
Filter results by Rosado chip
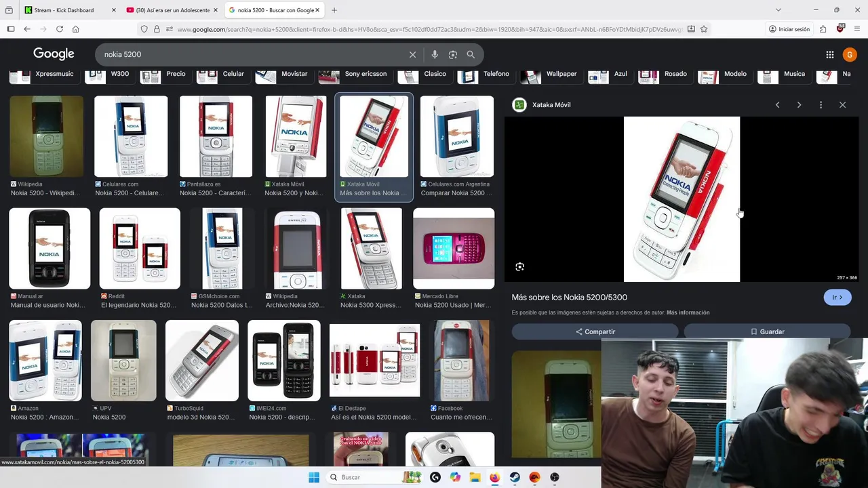664,74
